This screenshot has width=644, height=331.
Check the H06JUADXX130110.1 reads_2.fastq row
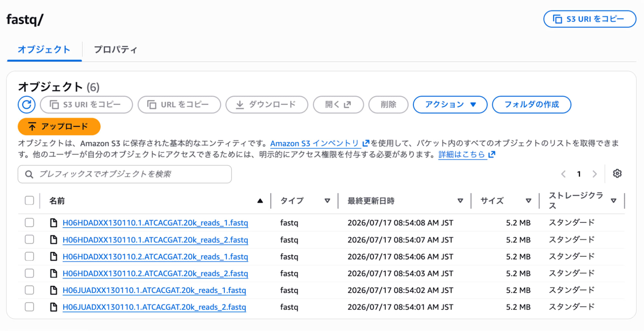coord(29,307)
